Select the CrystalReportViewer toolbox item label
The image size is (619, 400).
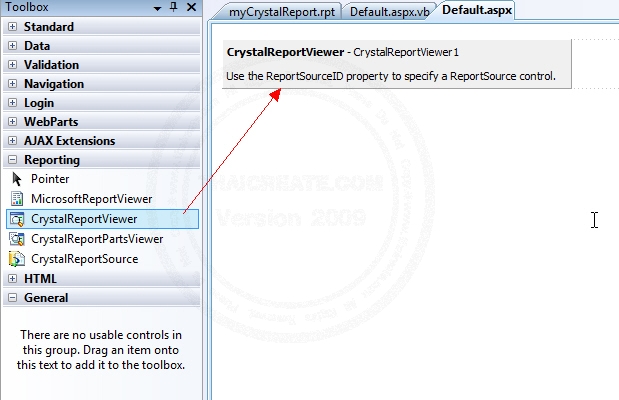(84, 219)
